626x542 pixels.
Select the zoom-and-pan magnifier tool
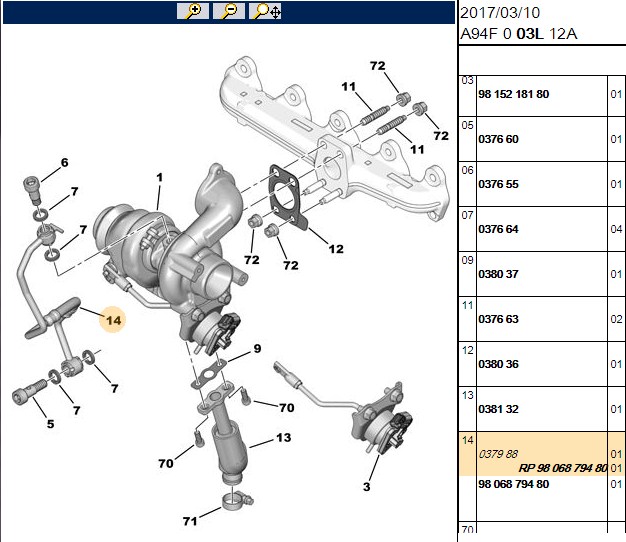point(265,11)
